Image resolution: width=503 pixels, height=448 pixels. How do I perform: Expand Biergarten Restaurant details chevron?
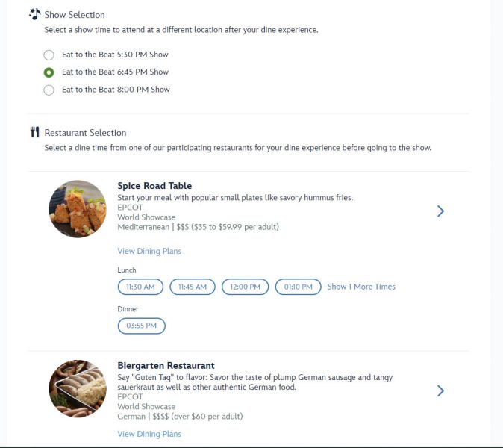point(440,391)
